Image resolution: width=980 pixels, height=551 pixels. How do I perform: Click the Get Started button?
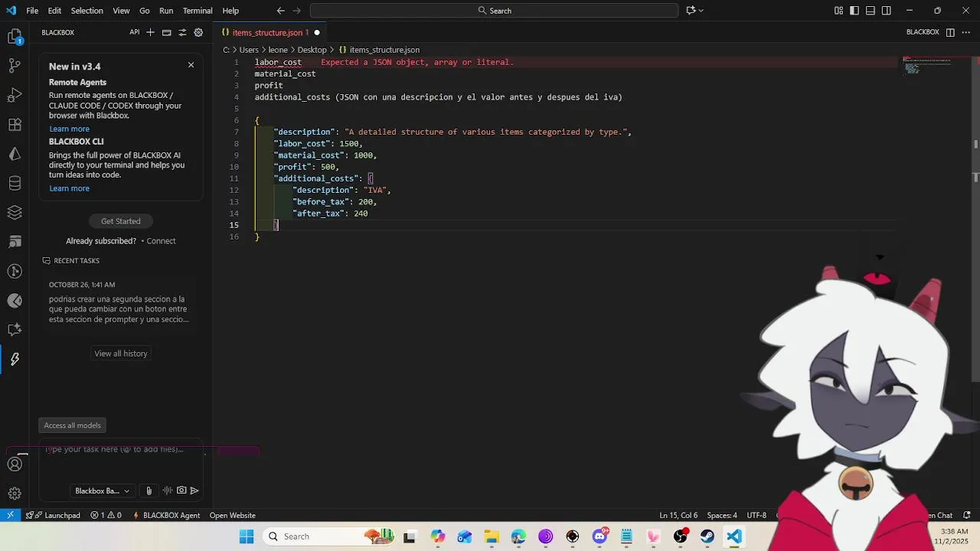[121, 221]
